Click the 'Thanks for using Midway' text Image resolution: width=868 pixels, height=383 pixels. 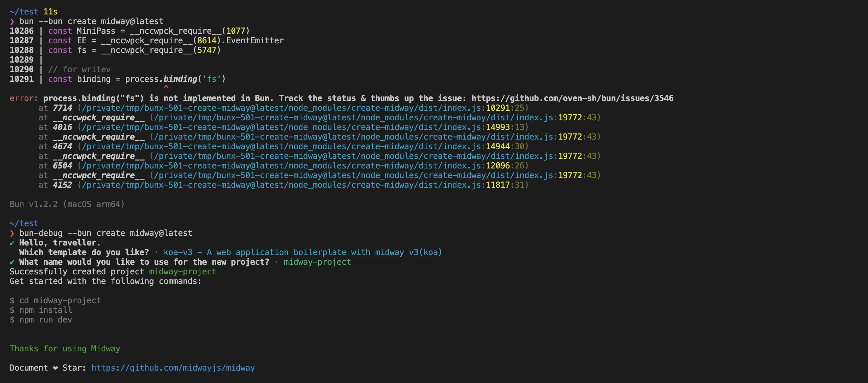65,349
